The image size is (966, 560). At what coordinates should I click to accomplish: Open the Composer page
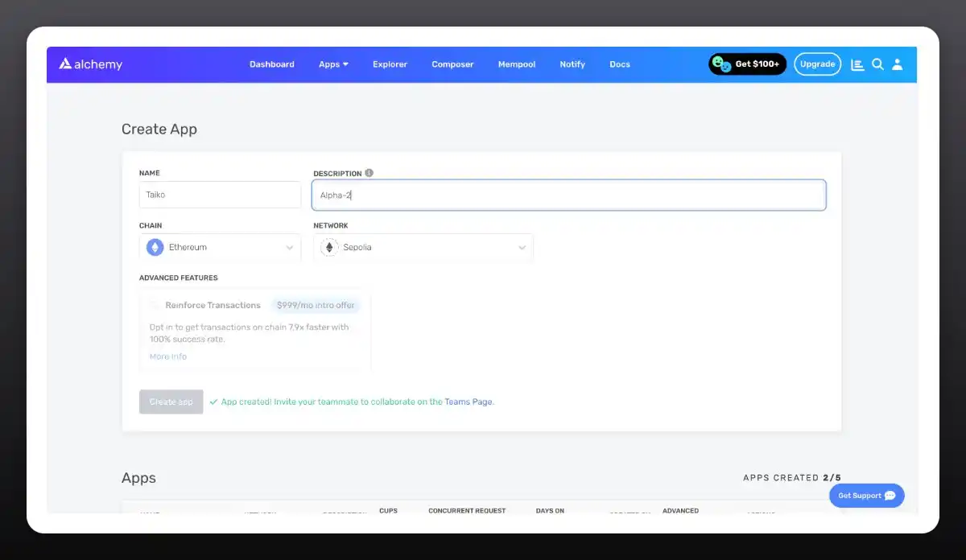(x=452, y=64)
